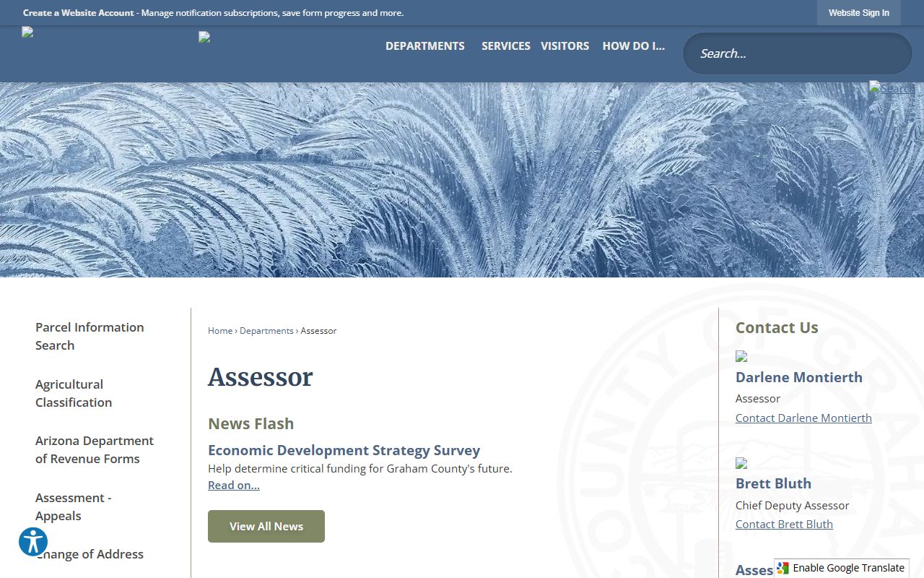Open Brett Bluth's photo thumbnail
Screen dimensions: 924x578
tap(741, 463)
